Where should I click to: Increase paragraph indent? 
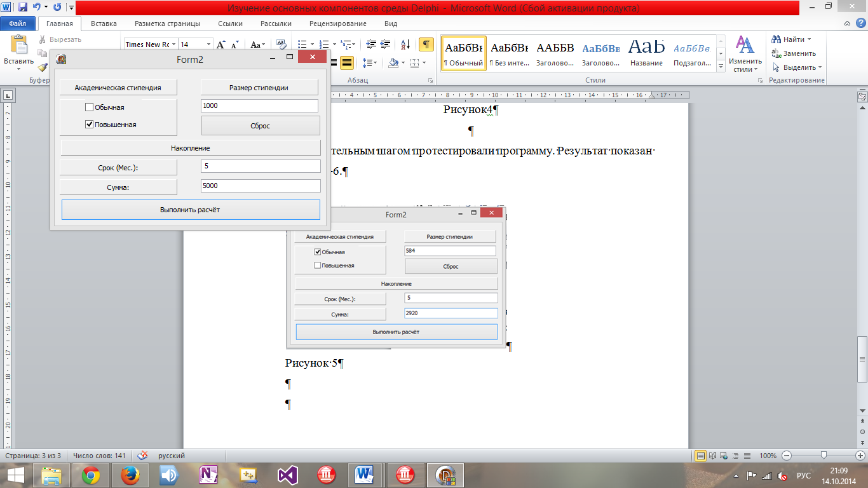click(386, 44)
